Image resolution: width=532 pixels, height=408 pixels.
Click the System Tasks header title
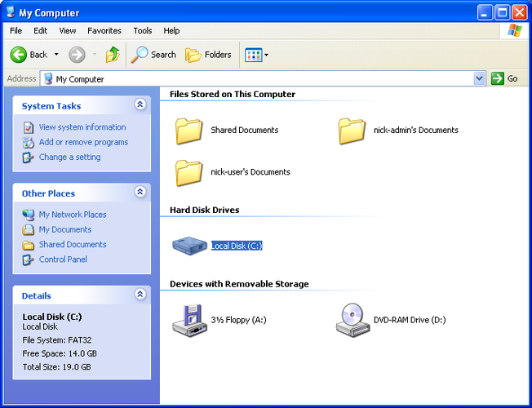[51, 106]
